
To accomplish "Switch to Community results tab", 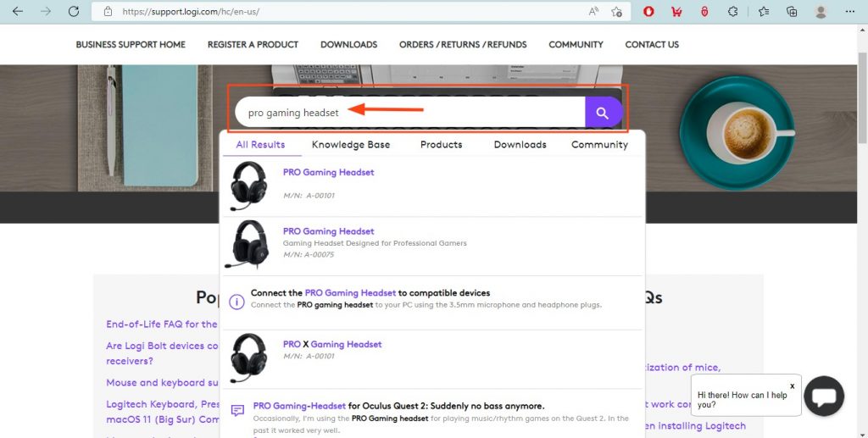I will coord(599,145).
